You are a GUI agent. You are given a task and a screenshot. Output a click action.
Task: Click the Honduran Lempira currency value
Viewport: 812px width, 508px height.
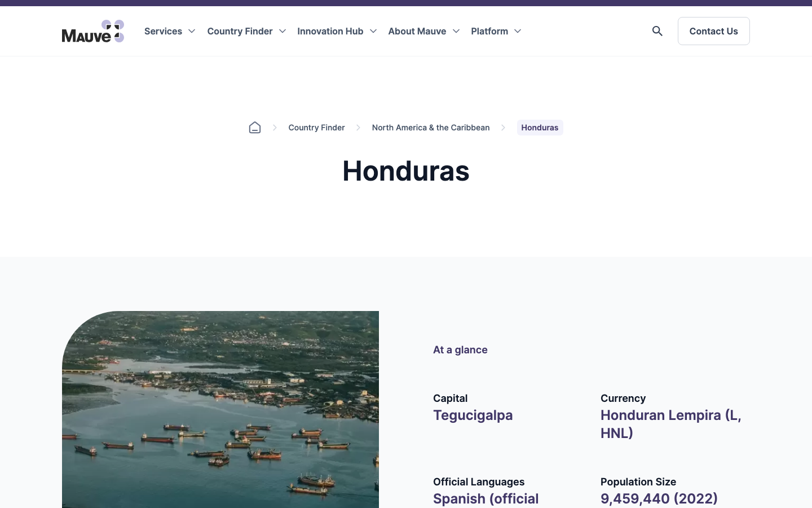point(671,424)
